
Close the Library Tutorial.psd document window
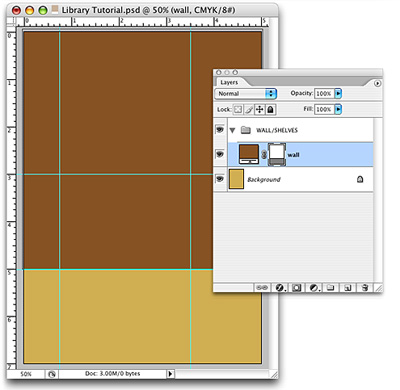[16, 10]
